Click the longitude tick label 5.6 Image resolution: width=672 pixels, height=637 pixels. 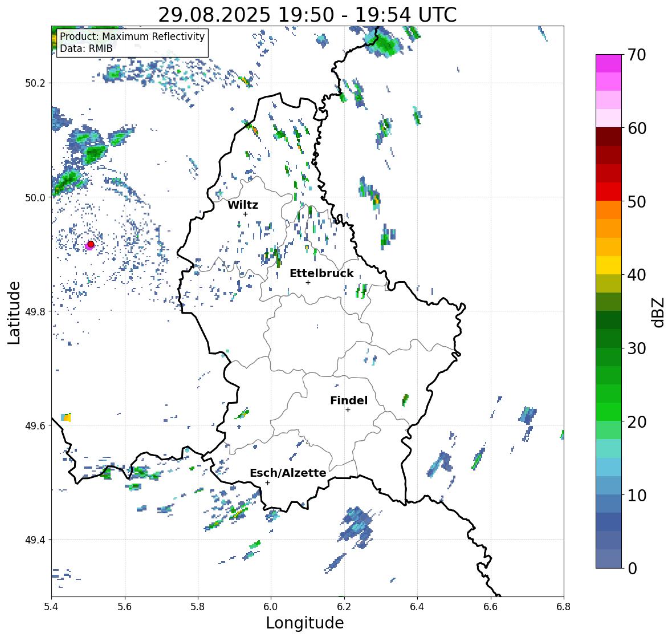125,607
